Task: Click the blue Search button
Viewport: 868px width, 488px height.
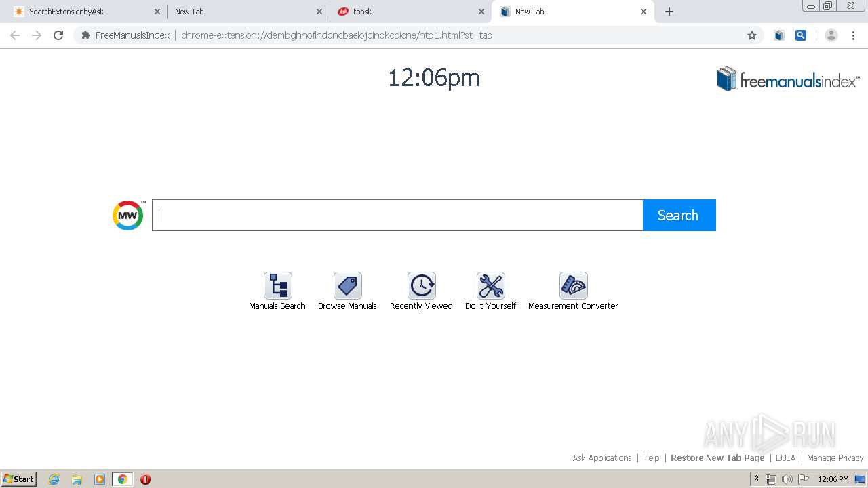Action: [x=679, y=215]
